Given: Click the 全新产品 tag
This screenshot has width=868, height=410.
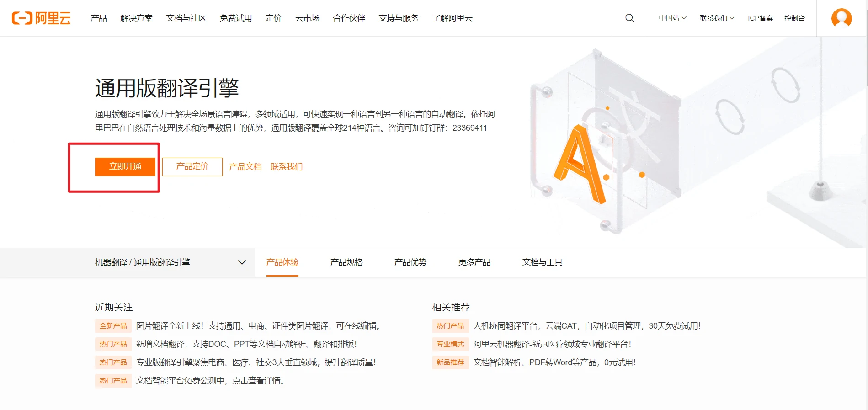Looking at the screenshot, I should coord(113,326).
